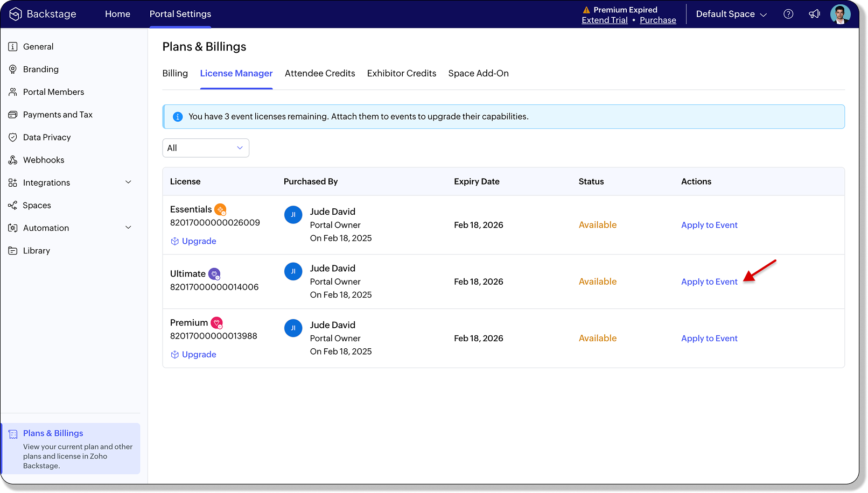Select Plans & Billings sidebar card
868x493 pixels.
(71, 448)
